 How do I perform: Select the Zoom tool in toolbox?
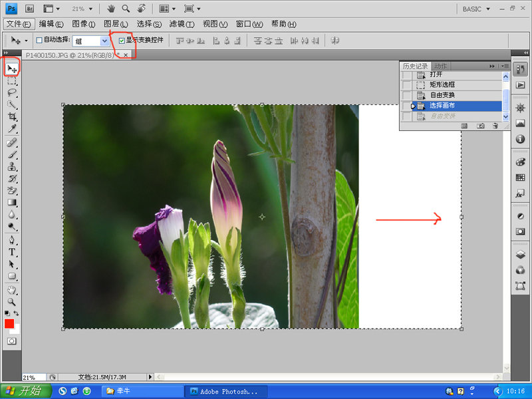(x=12, y=302)
